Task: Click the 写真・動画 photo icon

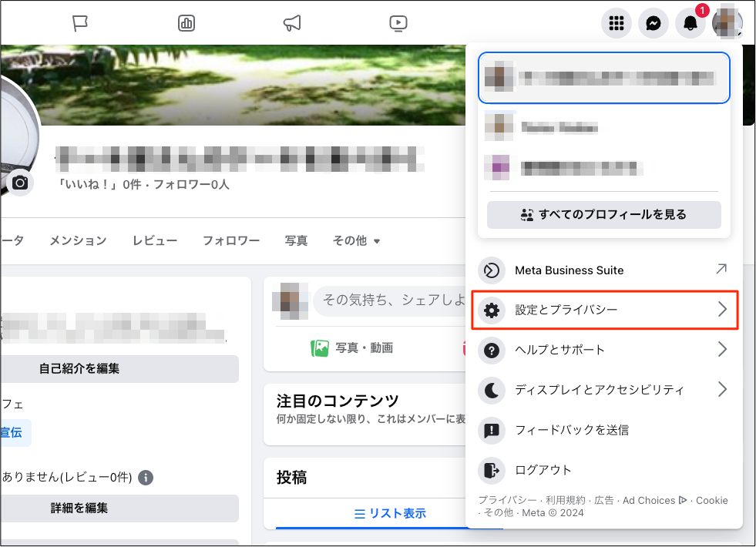Action: (x=320, y=348)
